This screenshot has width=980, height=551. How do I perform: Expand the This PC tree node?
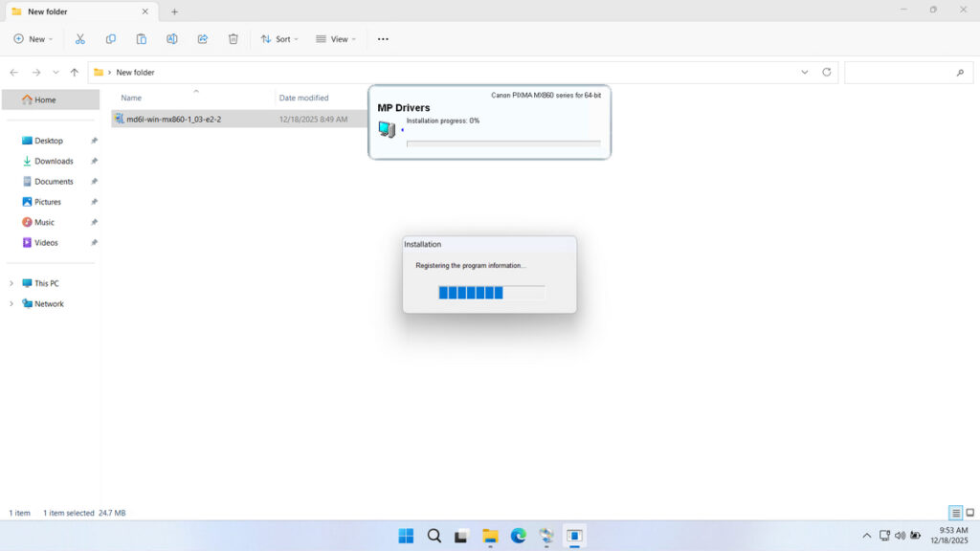click(x=11, y=283)
